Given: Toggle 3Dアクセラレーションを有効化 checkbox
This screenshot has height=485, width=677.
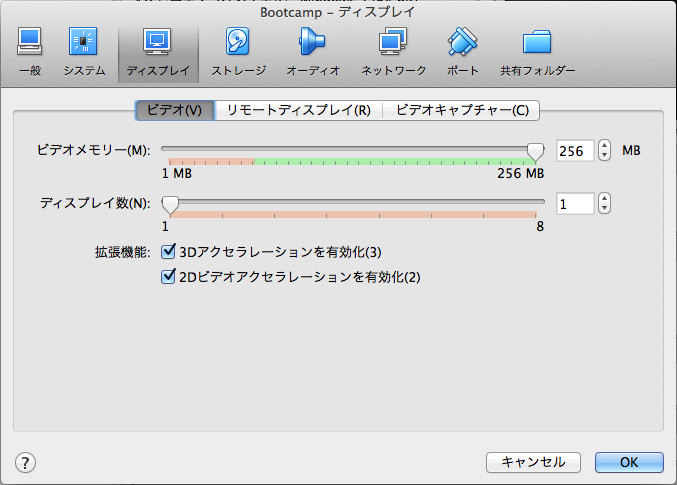Looking at the screenshot, I should [168, 251].
